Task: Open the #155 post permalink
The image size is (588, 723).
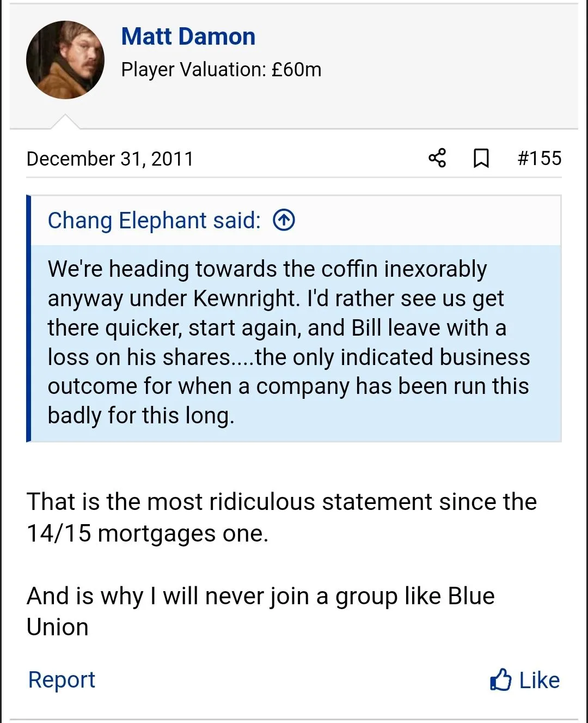Action: click(539, 158)
